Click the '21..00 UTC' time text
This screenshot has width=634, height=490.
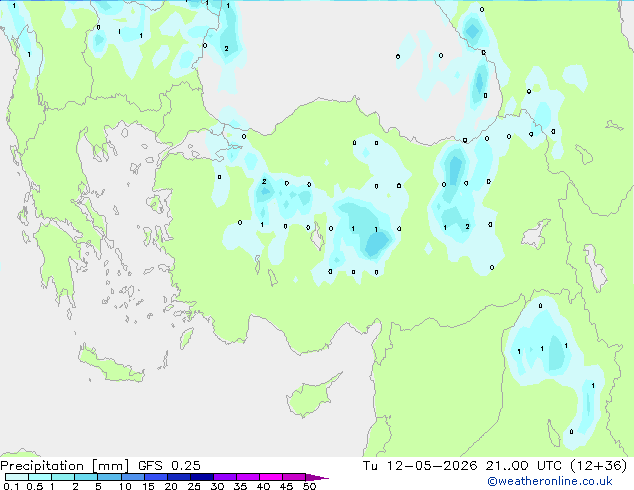(524, 466)
